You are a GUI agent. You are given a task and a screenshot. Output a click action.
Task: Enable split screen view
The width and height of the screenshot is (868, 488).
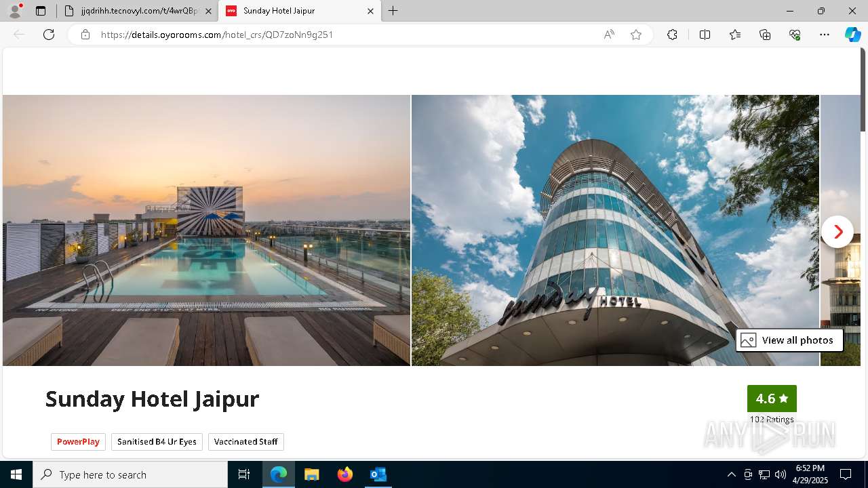click(705, 35)
